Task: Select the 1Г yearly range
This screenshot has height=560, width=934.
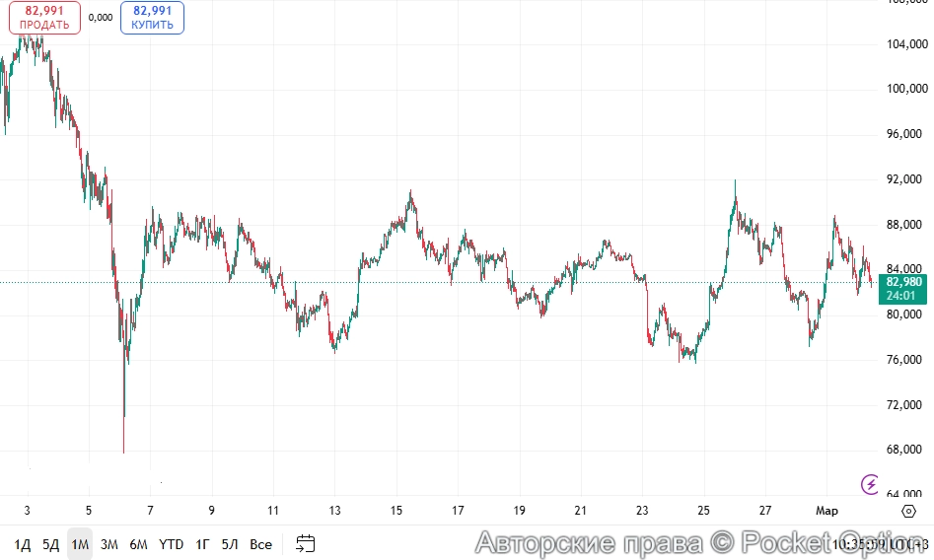Action: tap(202, 544)
